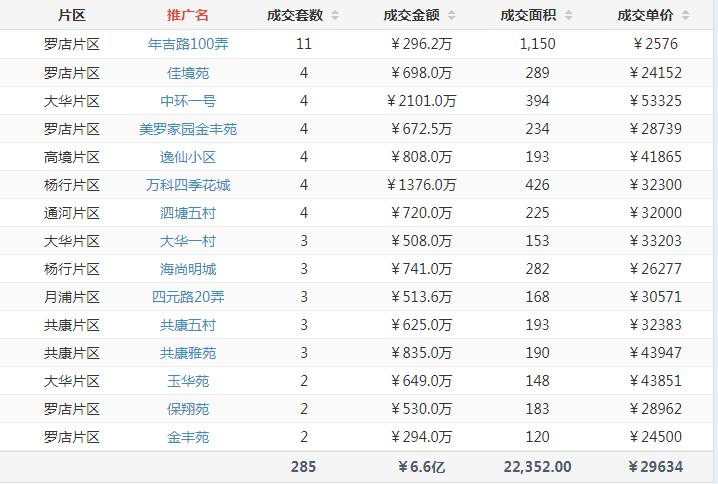Select the ￥2101.0万 amount cell
Image resolution: width=718 pixels, height=484 pixels.
tap(421, 101)
